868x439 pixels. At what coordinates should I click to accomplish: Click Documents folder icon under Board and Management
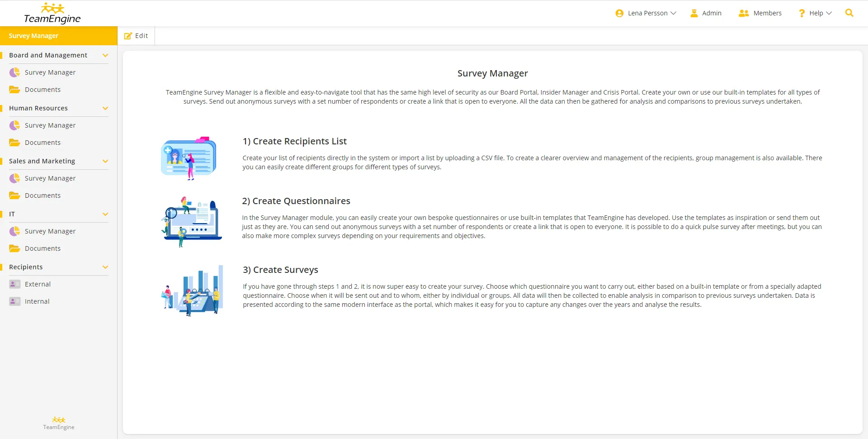14,90
